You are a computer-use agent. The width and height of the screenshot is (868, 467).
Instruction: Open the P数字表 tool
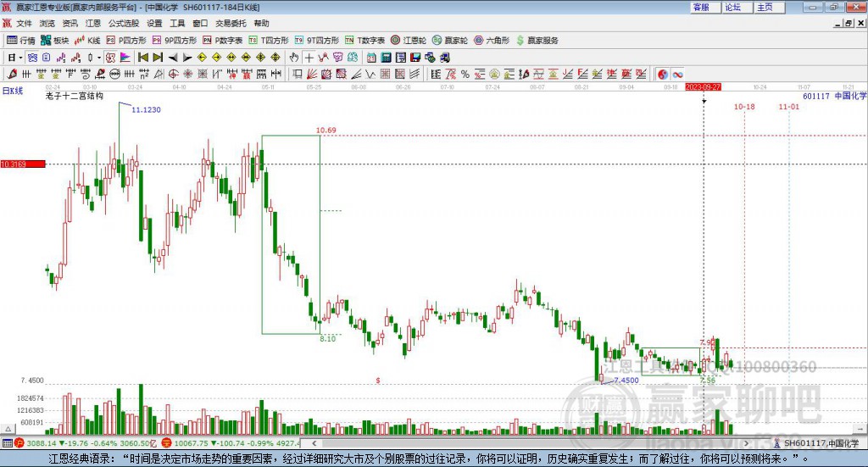pos(223,41)
